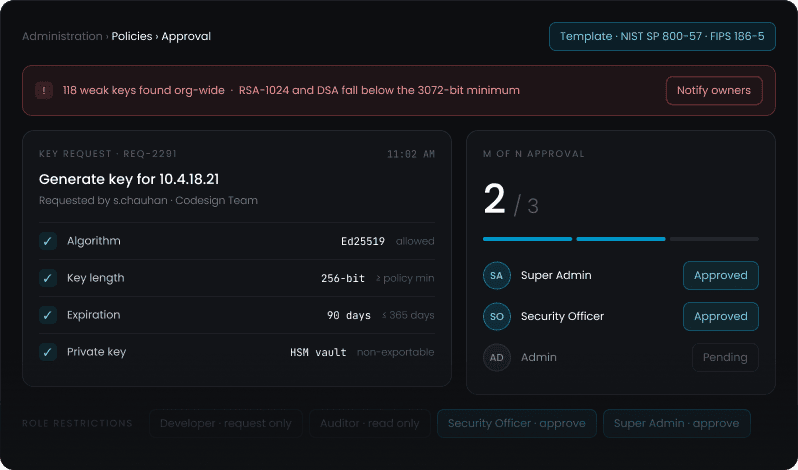
Task: Click the KEY REQUEST · REQ-2291 label
Action: (x=108, y=154)
